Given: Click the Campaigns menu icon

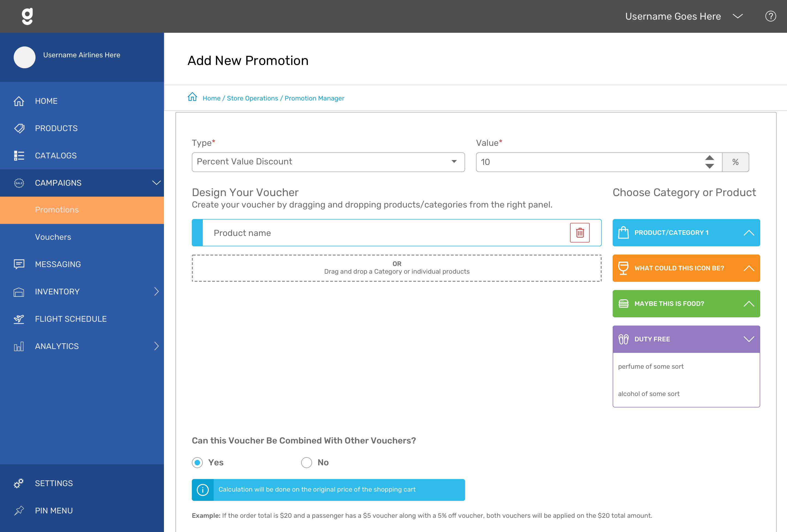Looking at the screenshot, I should click(x=19, y=183).
